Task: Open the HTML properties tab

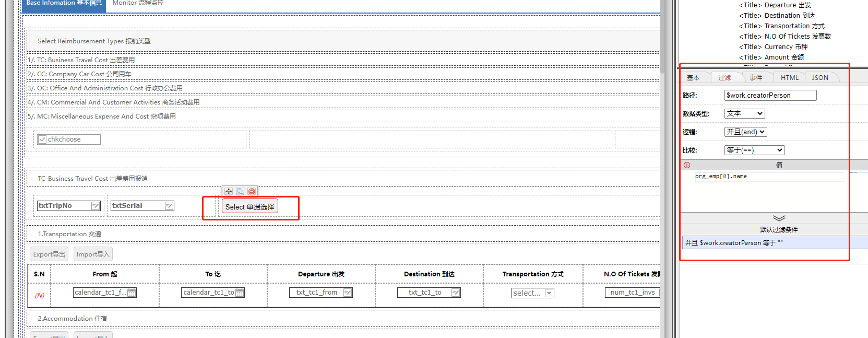Action: [789, 77]
